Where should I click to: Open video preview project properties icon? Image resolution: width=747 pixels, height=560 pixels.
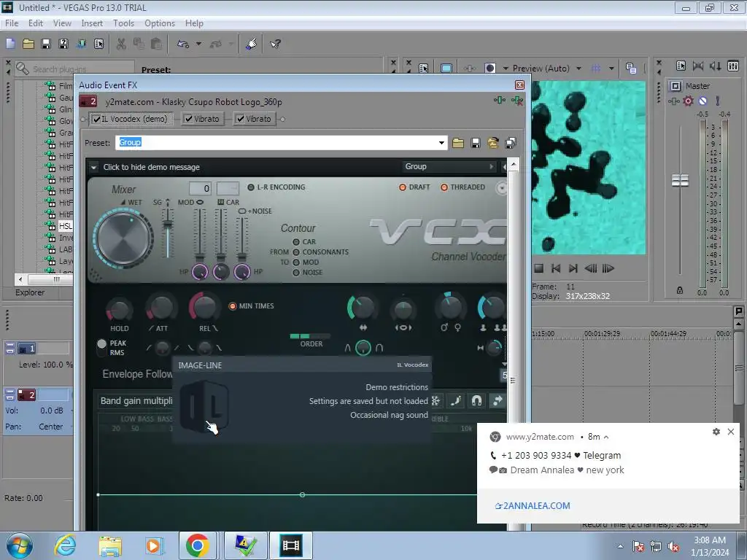click(x=423, y=68)
